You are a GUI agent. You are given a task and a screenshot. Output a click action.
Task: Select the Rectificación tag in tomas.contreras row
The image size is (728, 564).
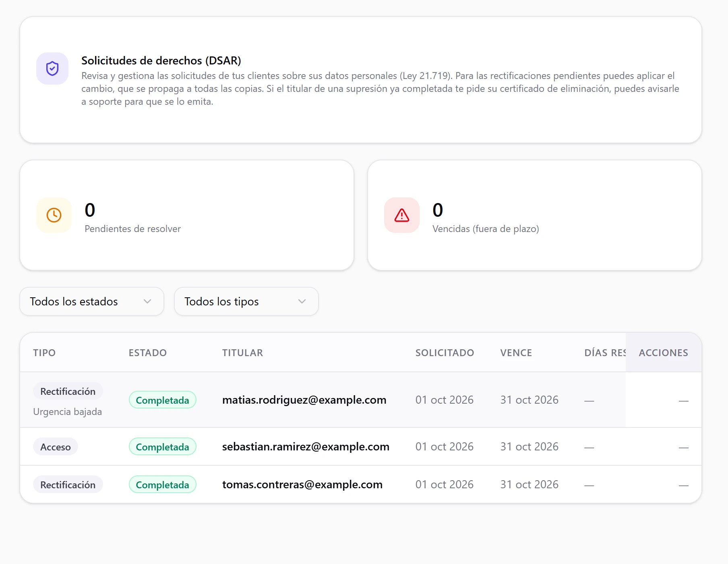[68, 485]
